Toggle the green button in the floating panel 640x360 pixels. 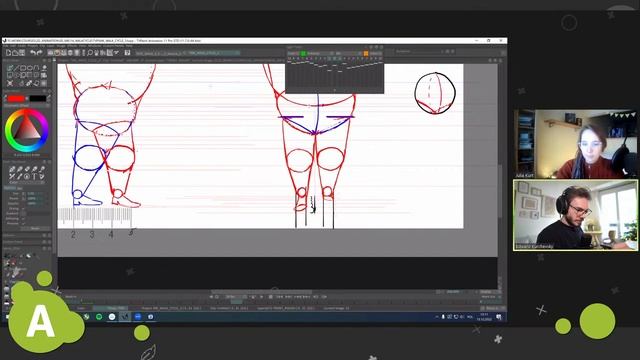[303, 53]
